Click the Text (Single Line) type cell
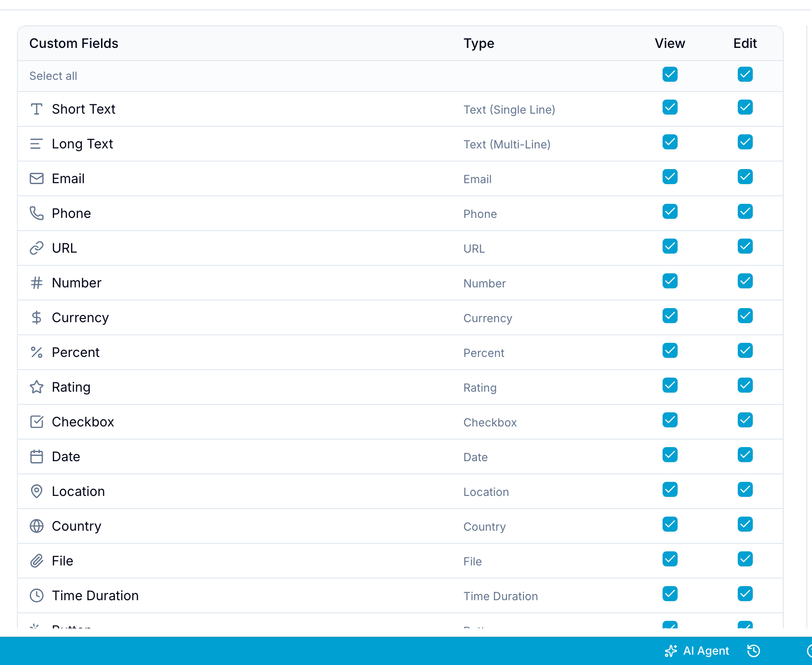 tap(509, 109)
